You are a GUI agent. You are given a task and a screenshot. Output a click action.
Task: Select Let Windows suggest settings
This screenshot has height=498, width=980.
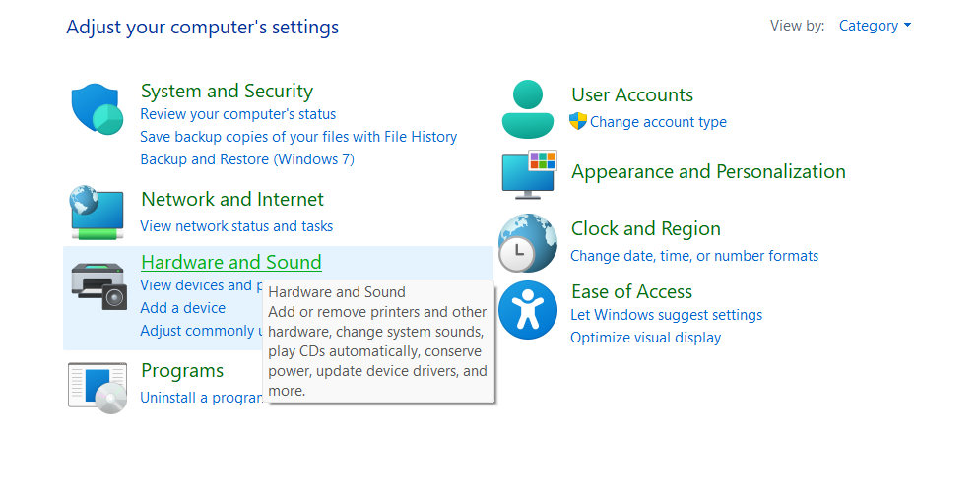click(x=666, y=315)
